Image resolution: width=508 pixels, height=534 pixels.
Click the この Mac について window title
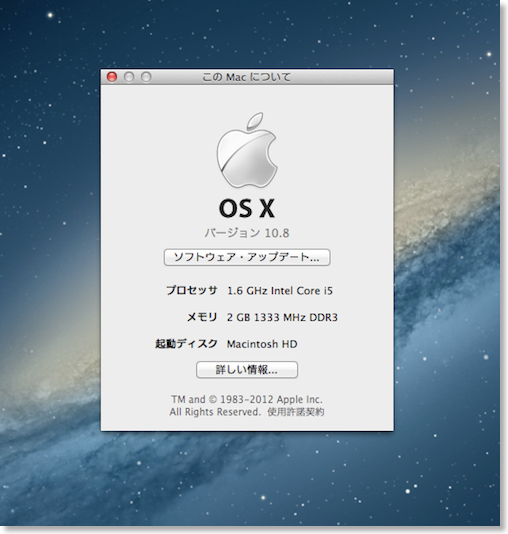point(247,77)
